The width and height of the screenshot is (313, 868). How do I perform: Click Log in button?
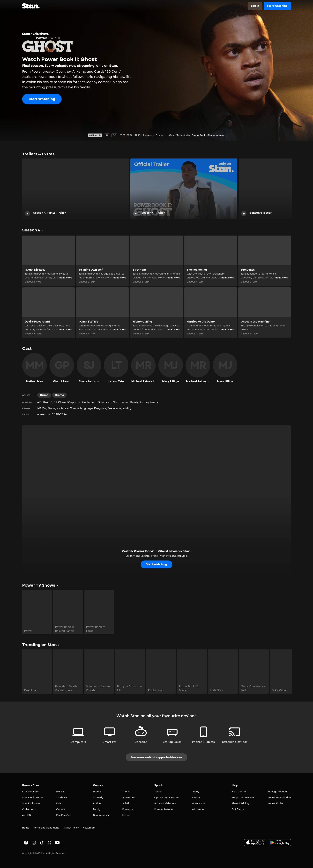point(255,6)
